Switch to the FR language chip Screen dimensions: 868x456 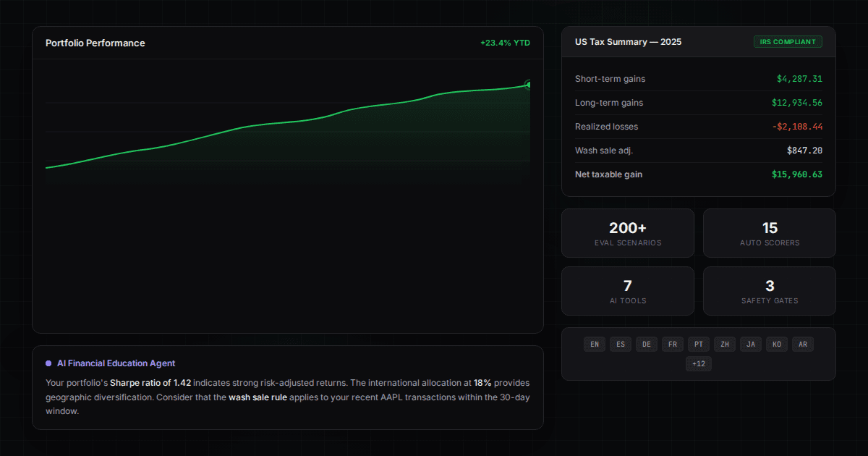tap(672, 345)
